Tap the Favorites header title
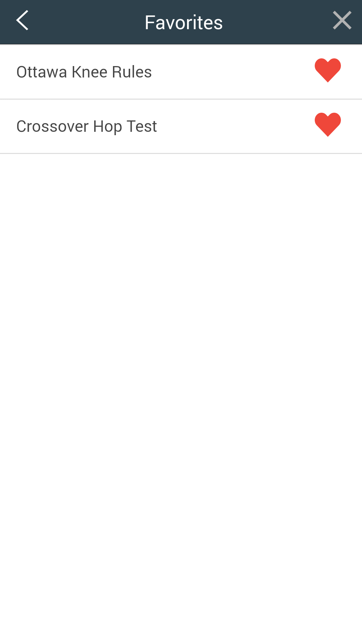 click(x=184, y=22)
